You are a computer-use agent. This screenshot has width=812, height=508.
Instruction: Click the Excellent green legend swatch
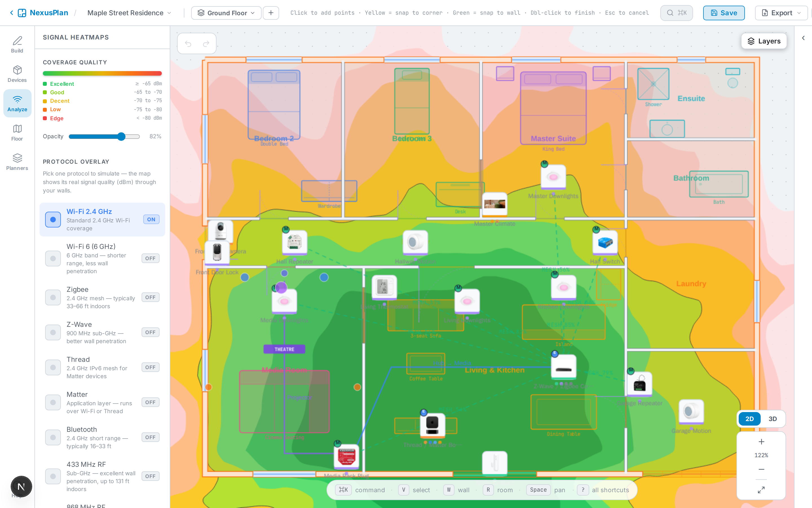[x=45, y=84]
